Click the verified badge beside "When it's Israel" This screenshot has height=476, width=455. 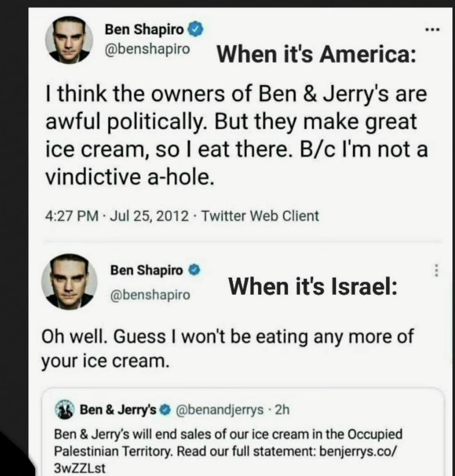[195, 270]
